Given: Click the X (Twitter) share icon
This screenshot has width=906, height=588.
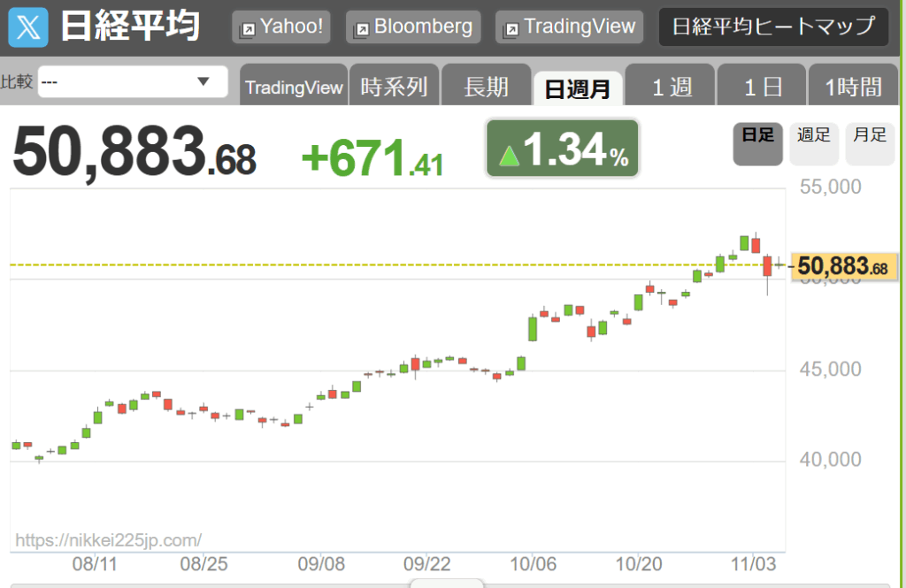Looking at the screenshot, I should click(28, 27).
